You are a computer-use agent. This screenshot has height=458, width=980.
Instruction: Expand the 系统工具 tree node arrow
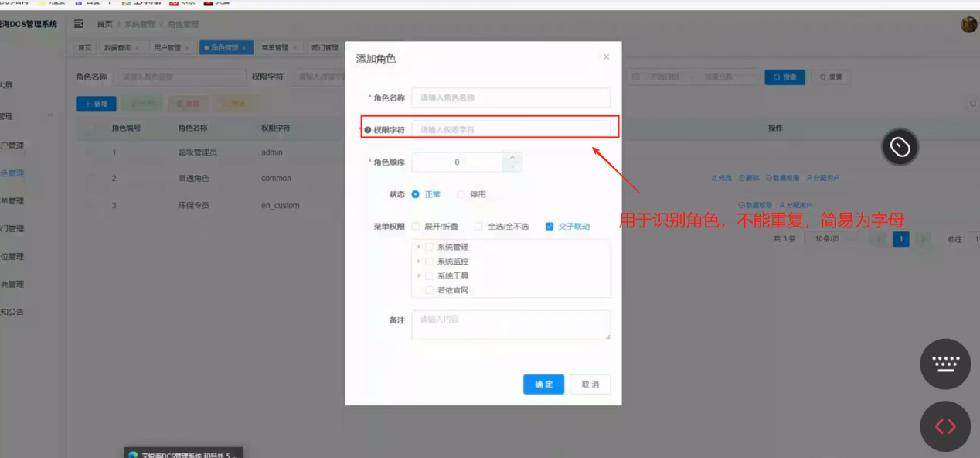pyautogui.click(x=419, y=275)
